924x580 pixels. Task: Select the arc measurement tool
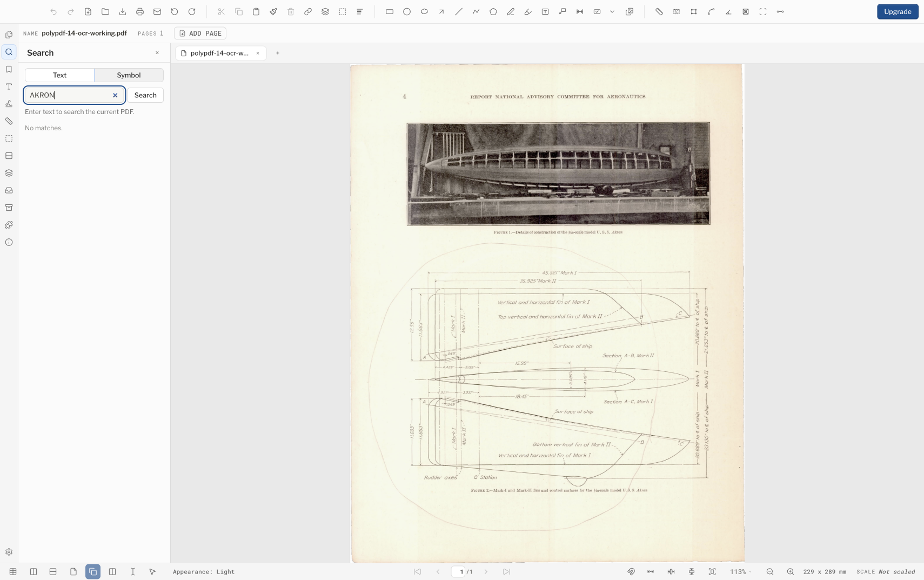(x=711, y=11)
